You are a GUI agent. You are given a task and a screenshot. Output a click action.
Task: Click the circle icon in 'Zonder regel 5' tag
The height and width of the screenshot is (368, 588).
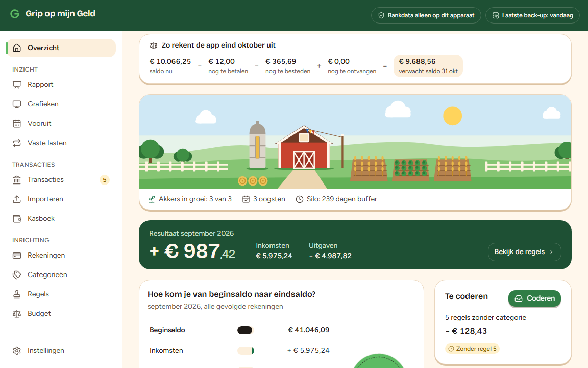click(x=451, y=349)
